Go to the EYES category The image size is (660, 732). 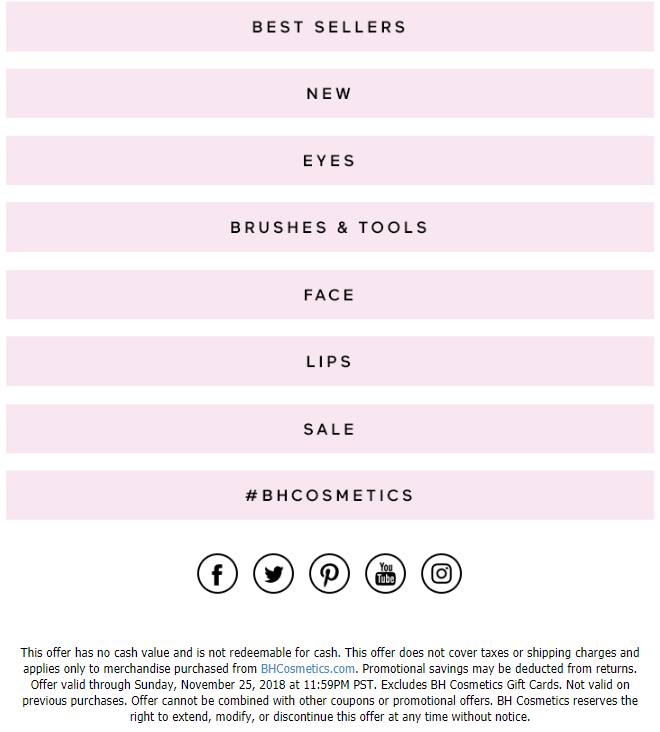pyautogui.click(x=330, y=160)
